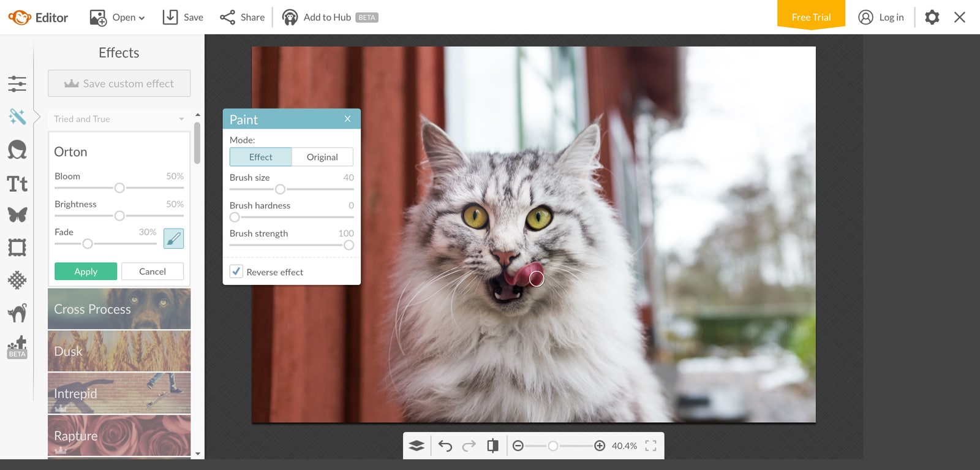Select Effect paint mode
980x470 pixels.
(260, 157)
